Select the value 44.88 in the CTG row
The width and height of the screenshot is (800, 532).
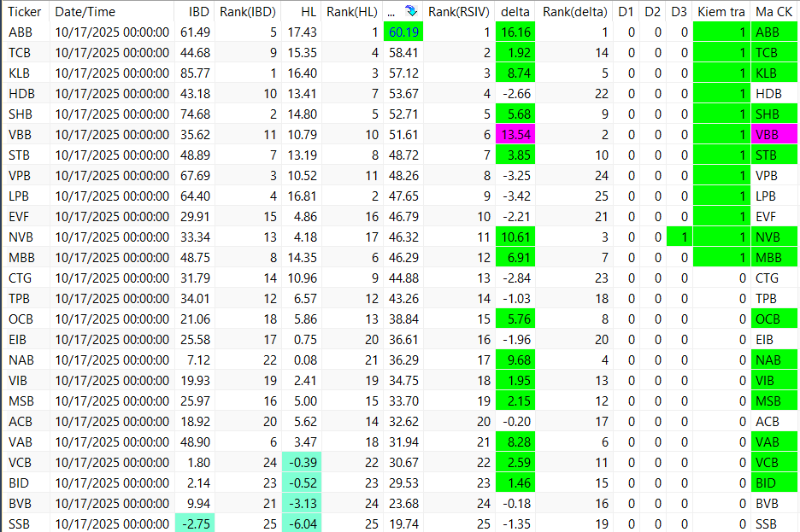403,278
